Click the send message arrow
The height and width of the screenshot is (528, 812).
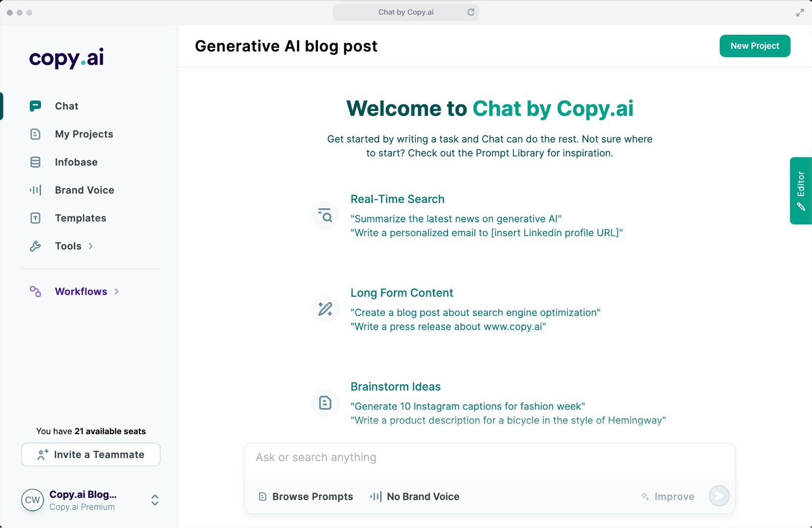(719, 496)
